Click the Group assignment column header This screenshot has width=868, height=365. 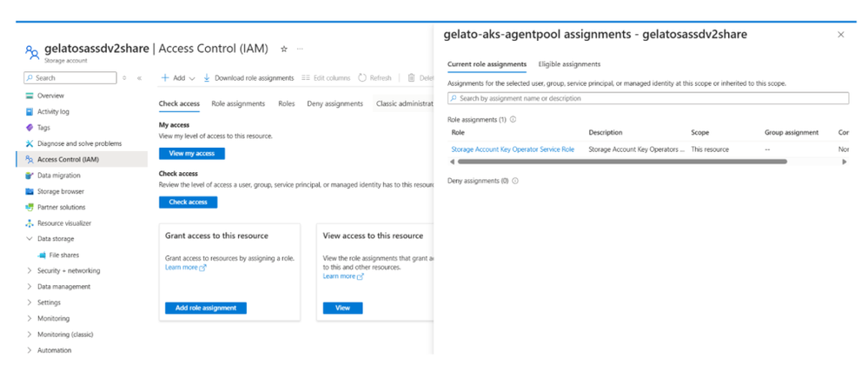tap(792, 133)
